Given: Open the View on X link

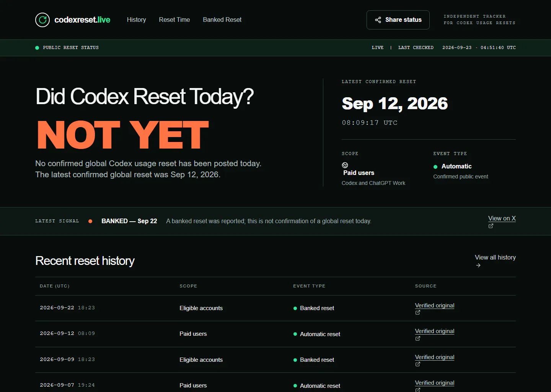Looking at the screenshot, I should pos(502,218).
